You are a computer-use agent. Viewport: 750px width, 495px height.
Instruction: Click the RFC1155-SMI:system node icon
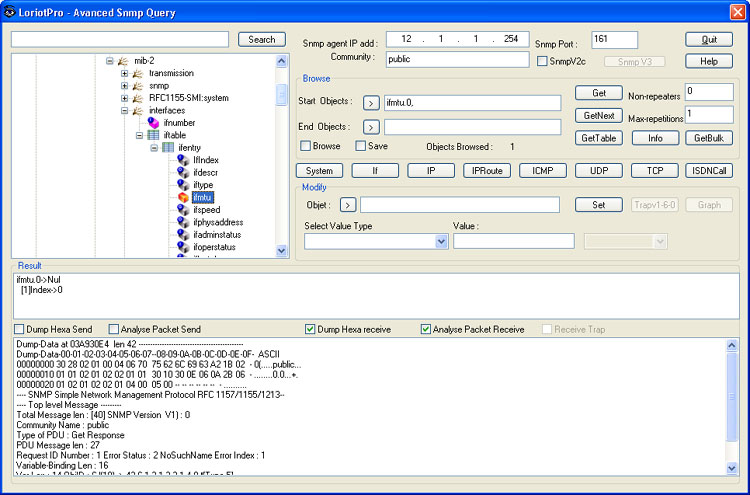[138, 98]
